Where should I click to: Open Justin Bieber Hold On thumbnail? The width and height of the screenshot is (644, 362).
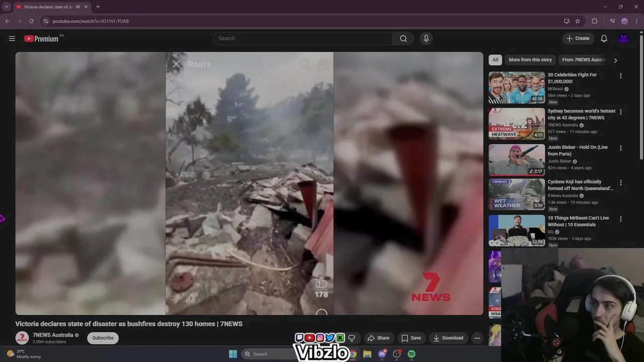[x=517, y=160]
